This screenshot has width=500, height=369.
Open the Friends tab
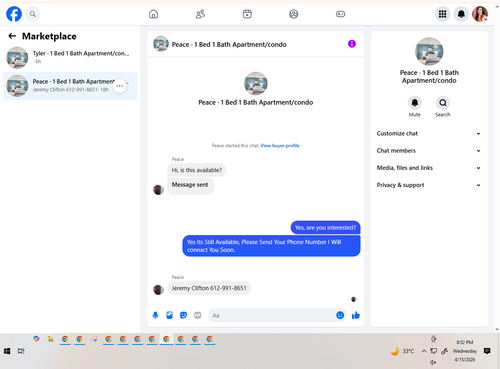coord(200,14)
